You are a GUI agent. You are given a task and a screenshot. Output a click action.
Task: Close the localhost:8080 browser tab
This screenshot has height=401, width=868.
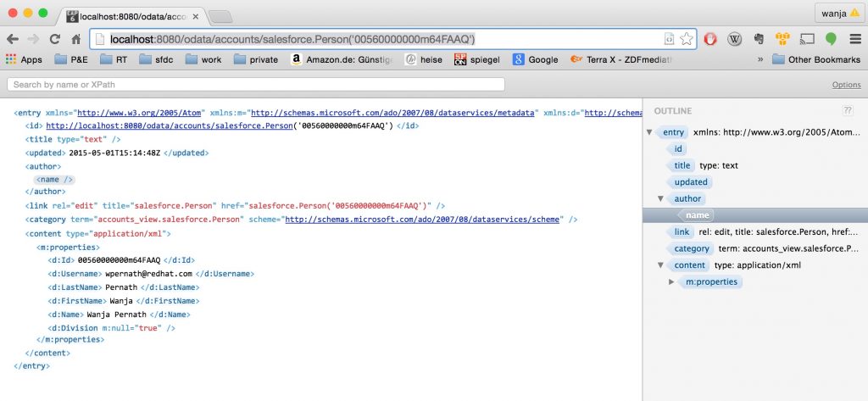click(196, 17)
